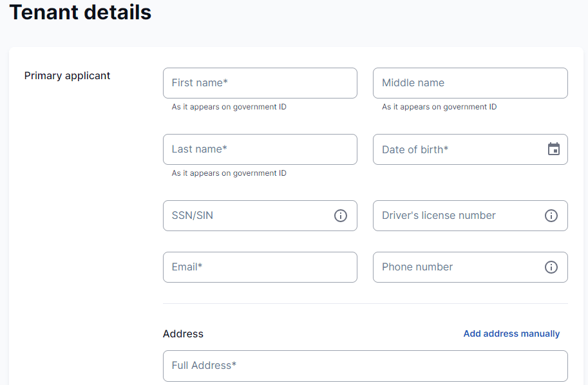Select the Last name text box

click(x=260, y=149)
